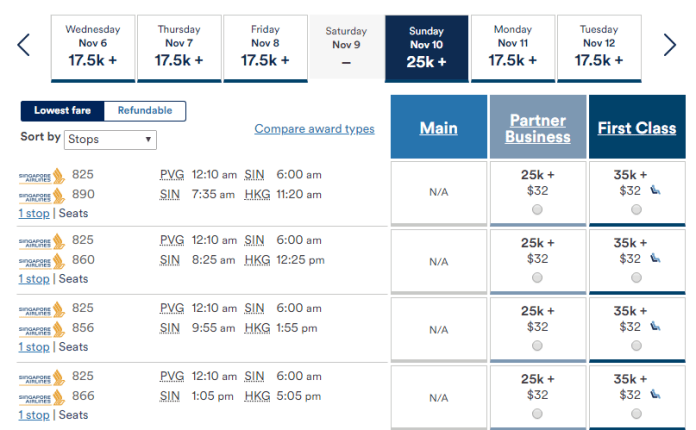696x430 pixels.
Task: Expand the First Class column header
Action: click(636, 128)
